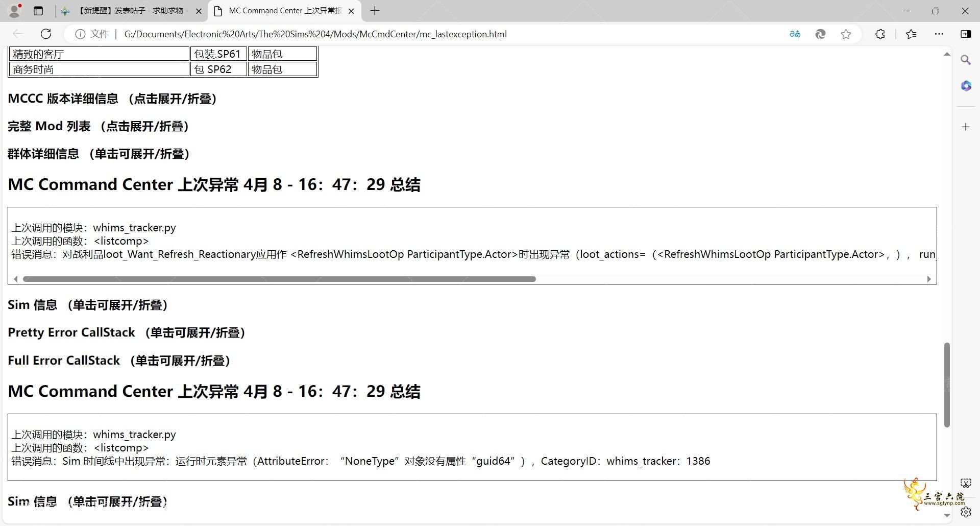Screen dimensions: 980x526
Task: Open the tab actions menu icon
Action: 38,11
